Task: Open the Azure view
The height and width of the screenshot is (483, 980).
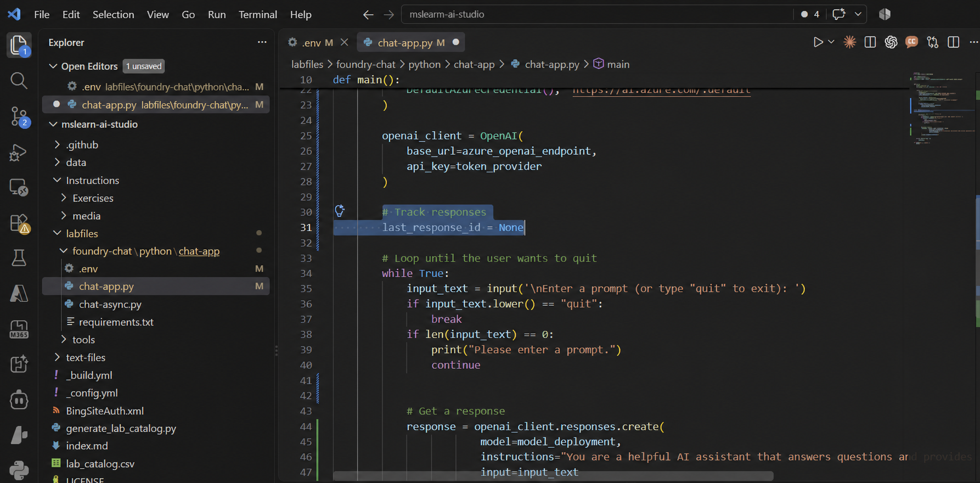Action: tap(19, 293)
